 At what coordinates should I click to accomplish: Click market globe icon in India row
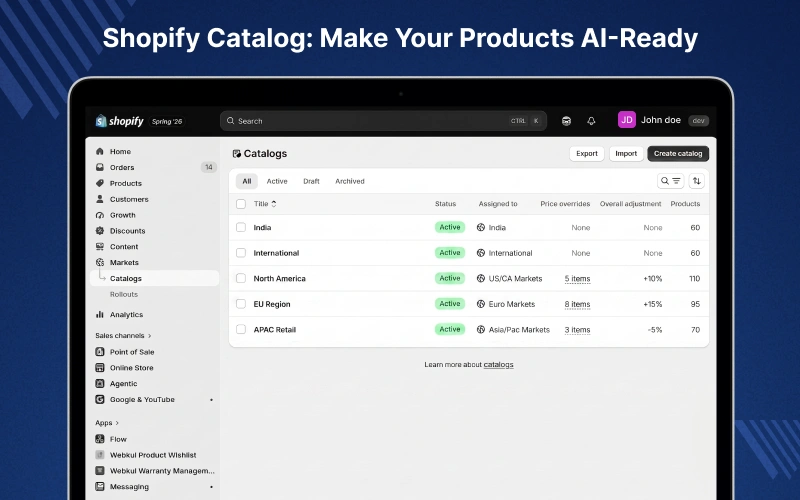481,228
